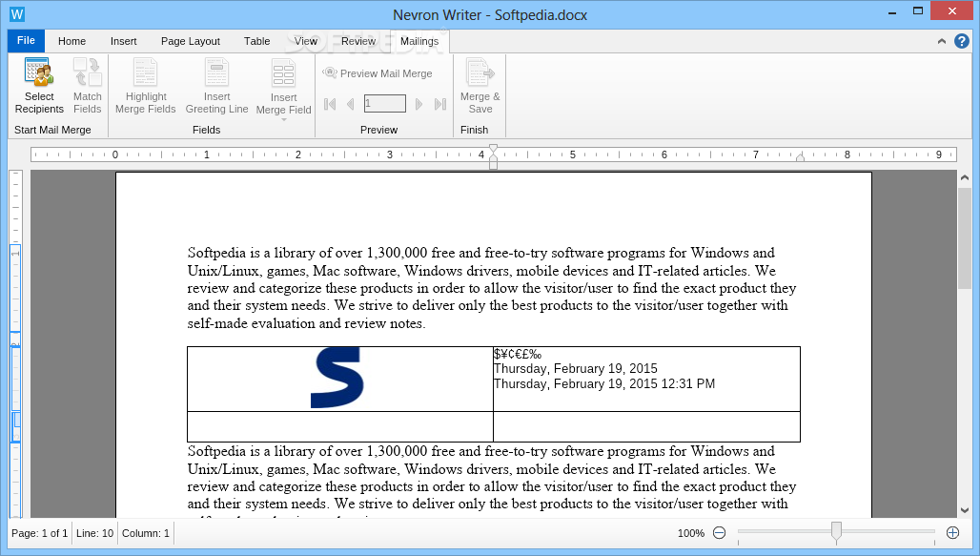Click the zoom slider handle

click(x=836, y=532)
